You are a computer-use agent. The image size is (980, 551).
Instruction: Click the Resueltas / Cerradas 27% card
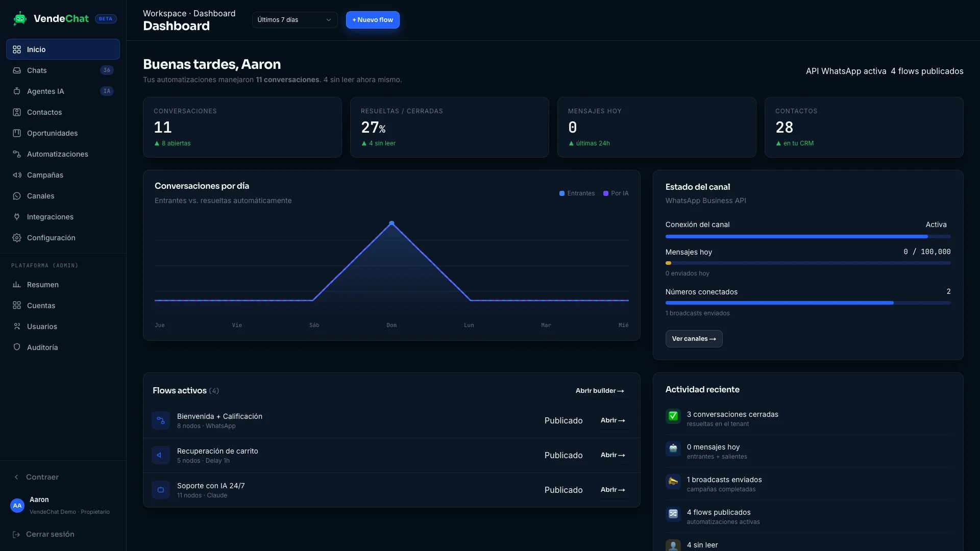[x=450, y=127]
